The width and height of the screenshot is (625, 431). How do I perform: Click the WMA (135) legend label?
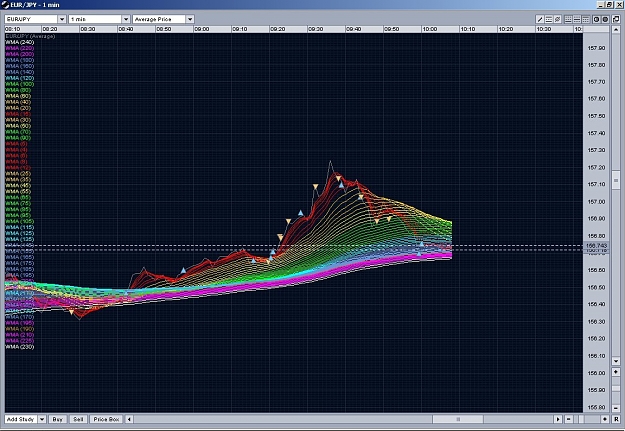tap(20, 239)
